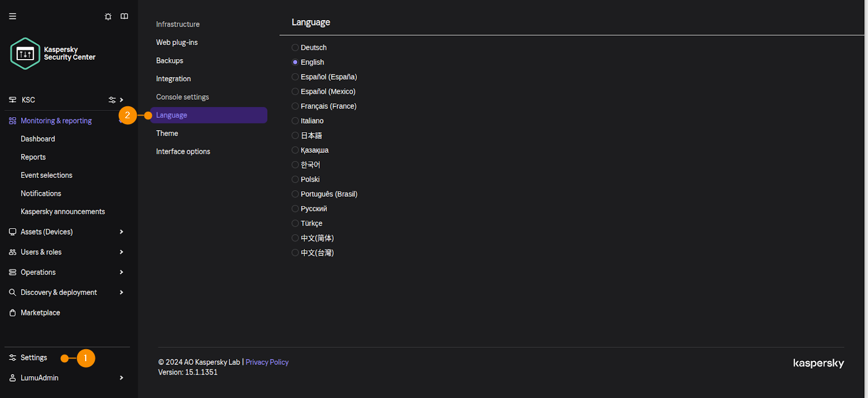Click the Settings sliders icon in sidebar

coord(12,358)
